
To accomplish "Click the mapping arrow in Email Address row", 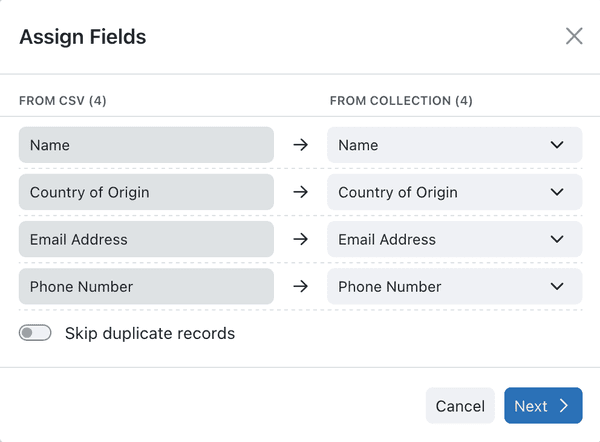I will tap(301, 239).
